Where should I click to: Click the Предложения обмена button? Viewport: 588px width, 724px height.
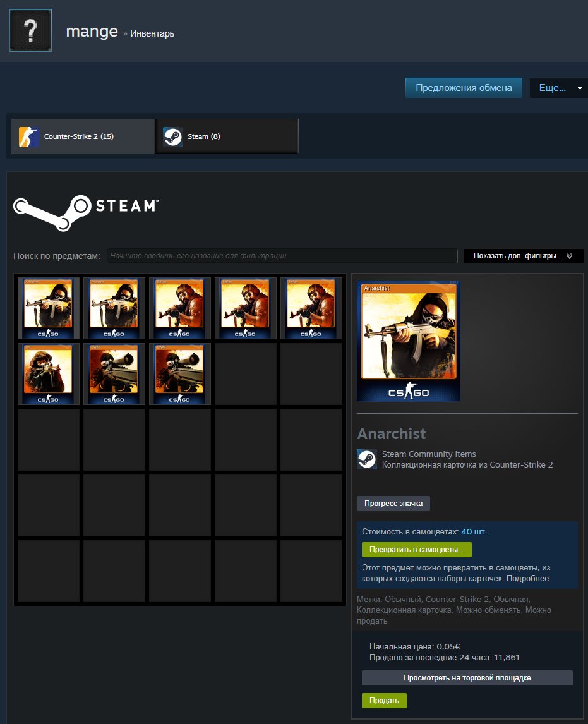tap(464, 88)
